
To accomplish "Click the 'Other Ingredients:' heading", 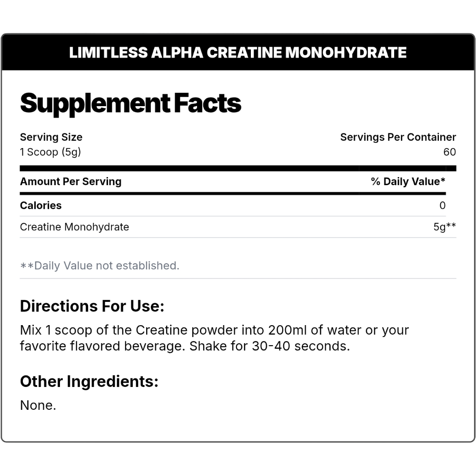I will click(89, 381).
